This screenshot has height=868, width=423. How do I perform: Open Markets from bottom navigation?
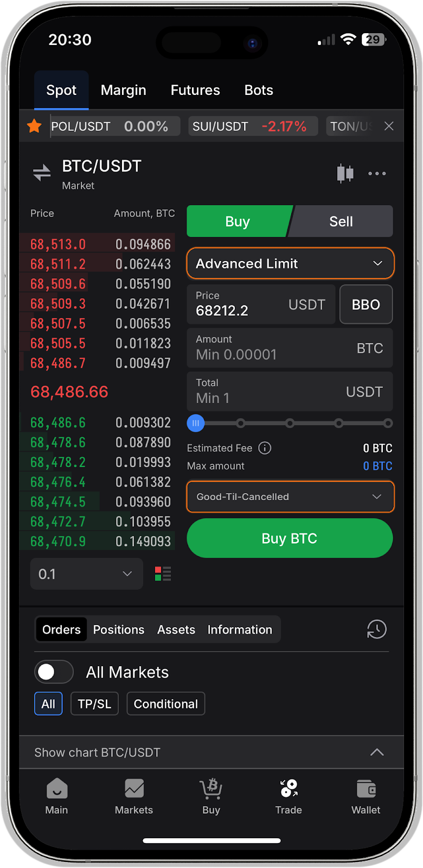134,796
